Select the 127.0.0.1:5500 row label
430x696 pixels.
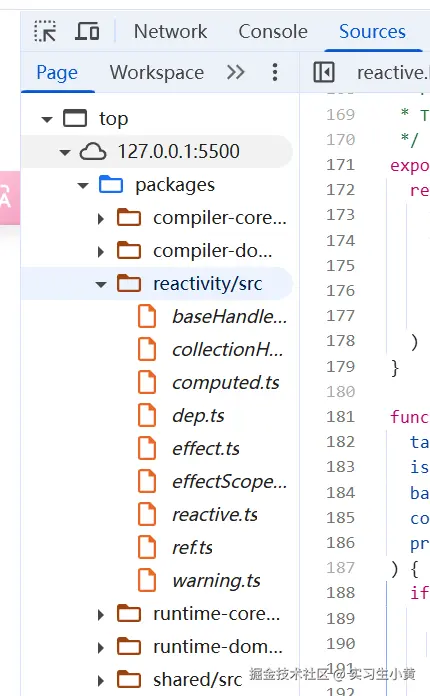178,152
